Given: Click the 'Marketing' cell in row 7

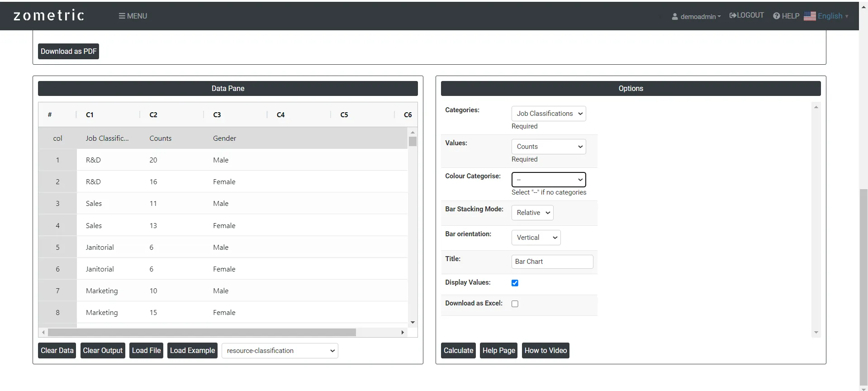Looking at the screenshot, I should (x=109, y=291).
